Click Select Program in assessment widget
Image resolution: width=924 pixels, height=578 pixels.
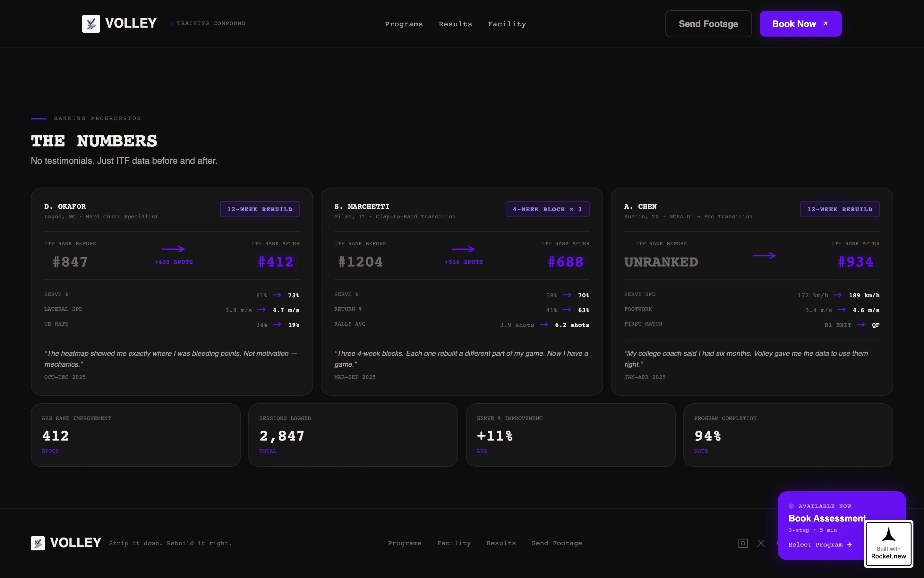[x=820, y=544]
